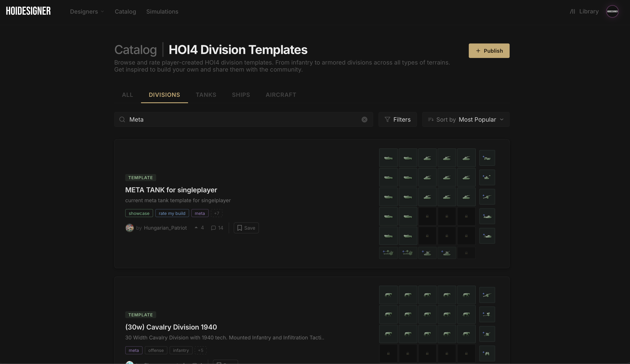Select the DIVISIONS tab
The width and height of the screenshot is (630, 364).
click(x=164, y=95)
